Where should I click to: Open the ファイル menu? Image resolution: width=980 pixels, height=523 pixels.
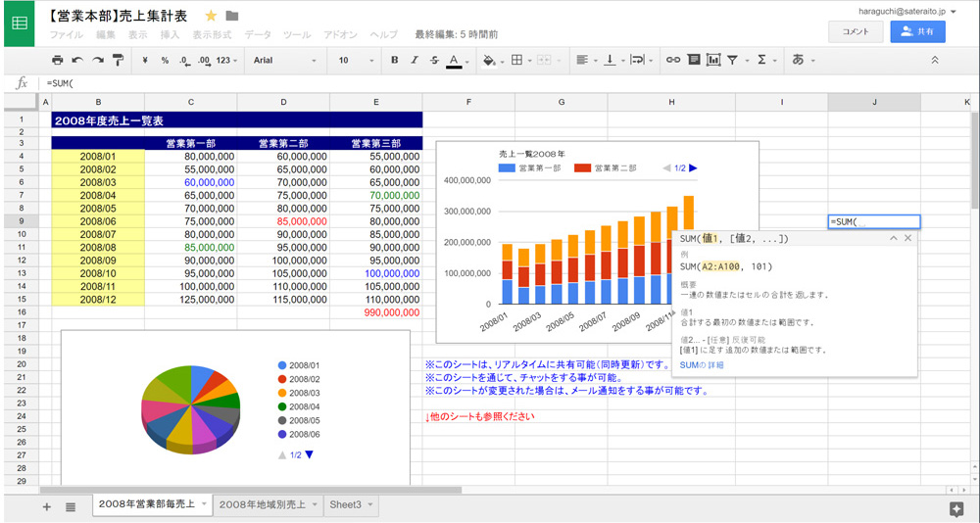pos(67,35)
